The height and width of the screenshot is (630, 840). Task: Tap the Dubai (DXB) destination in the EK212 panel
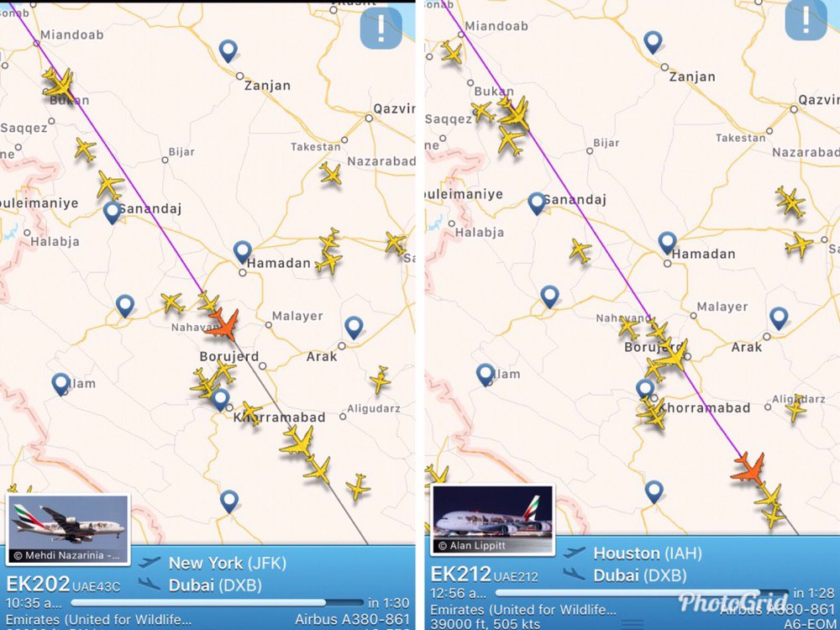pyautogui.click(x=639, y=575)
